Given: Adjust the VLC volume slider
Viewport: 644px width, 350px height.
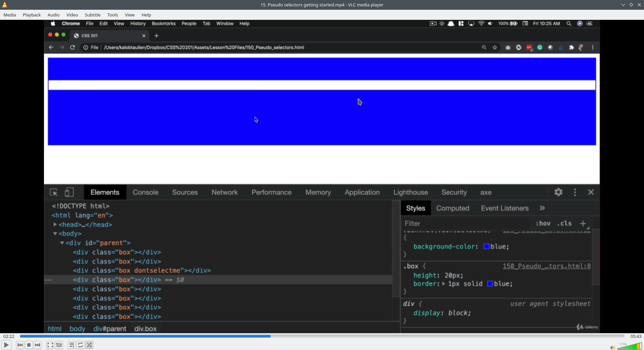Looking at the screenshot, I should coord(630,346).
